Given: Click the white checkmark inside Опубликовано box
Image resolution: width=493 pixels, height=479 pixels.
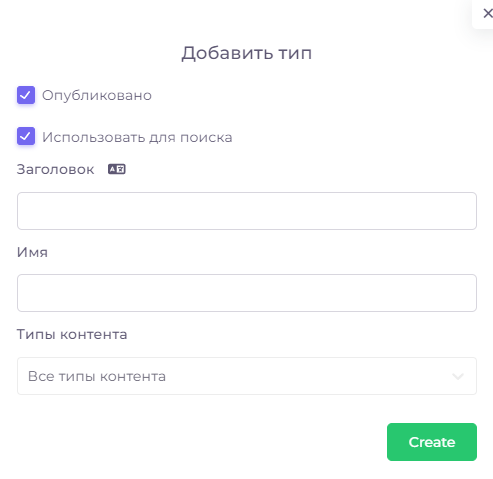Looking at the screenshot, I should pyautogui.click(x=25, y=96).
